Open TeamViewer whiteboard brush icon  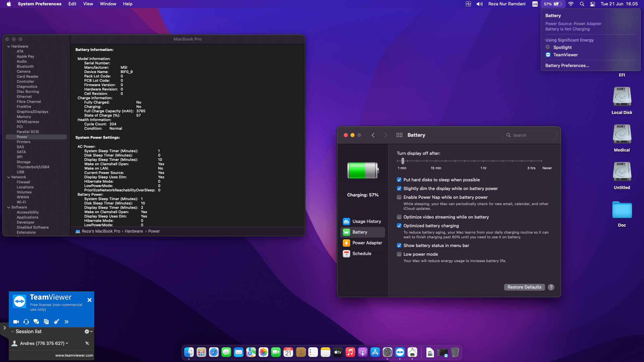tap(56, 322)
